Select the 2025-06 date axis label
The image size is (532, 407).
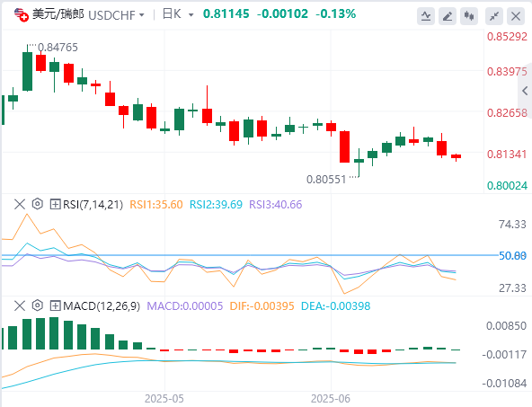pyautogui.click(x=331, y=399)
